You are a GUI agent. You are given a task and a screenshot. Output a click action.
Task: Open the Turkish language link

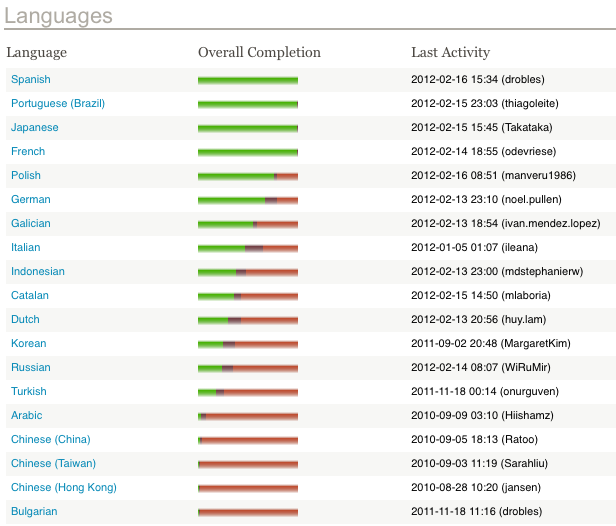click(x=29, y=391)
